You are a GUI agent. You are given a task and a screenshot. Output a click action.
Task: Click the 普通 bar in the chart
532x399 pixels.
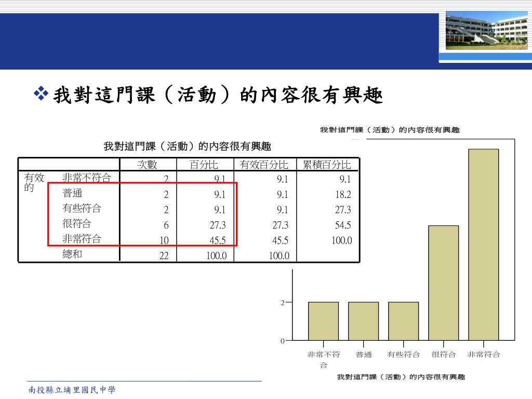click(363, 321)
